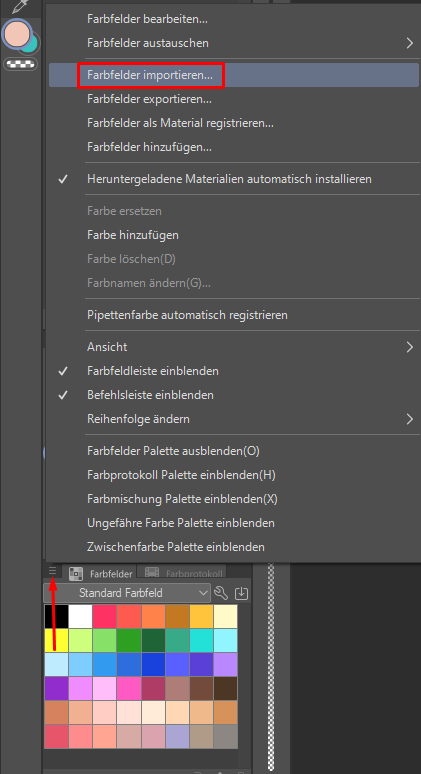Pick the black swatch in the top row
Viewport: 421px width, 774px height.
tap(56, 616)
